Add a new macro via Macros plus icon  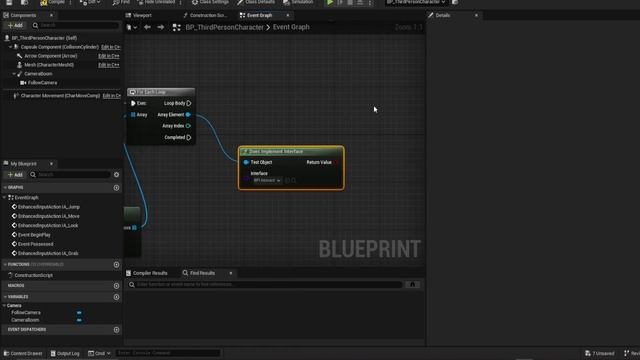[x=116, y=286]
